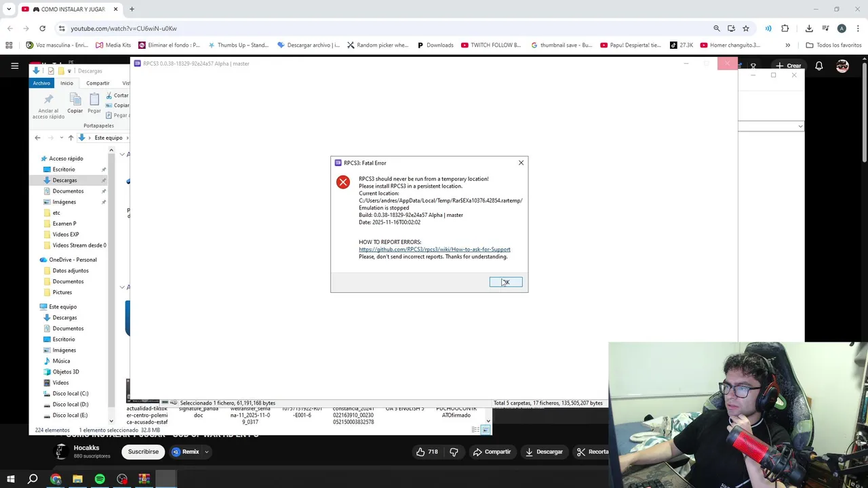The image size is (868, 488).
Task: Open Spotify from taskbar
Action: click(x=100, y=479)
